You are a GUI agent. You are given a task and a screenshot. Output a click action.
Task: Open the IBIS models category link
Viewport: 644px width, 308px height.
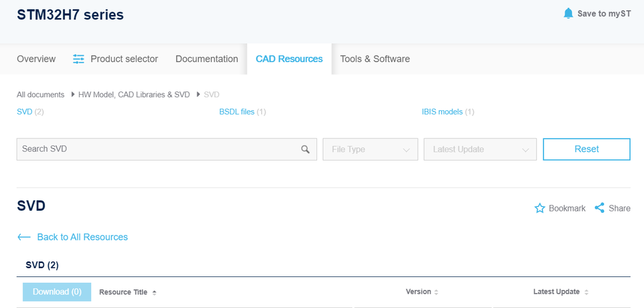coord(447,111)
